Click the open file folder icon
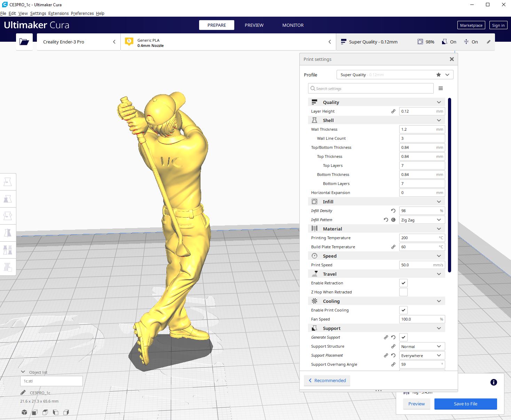Screen dimensions: 511x420 (x=24, y=42)
